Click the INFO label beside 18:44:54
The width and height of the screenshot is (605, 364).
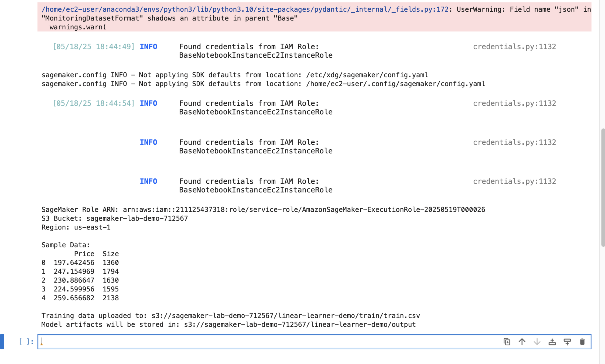(x=148, y=103)
